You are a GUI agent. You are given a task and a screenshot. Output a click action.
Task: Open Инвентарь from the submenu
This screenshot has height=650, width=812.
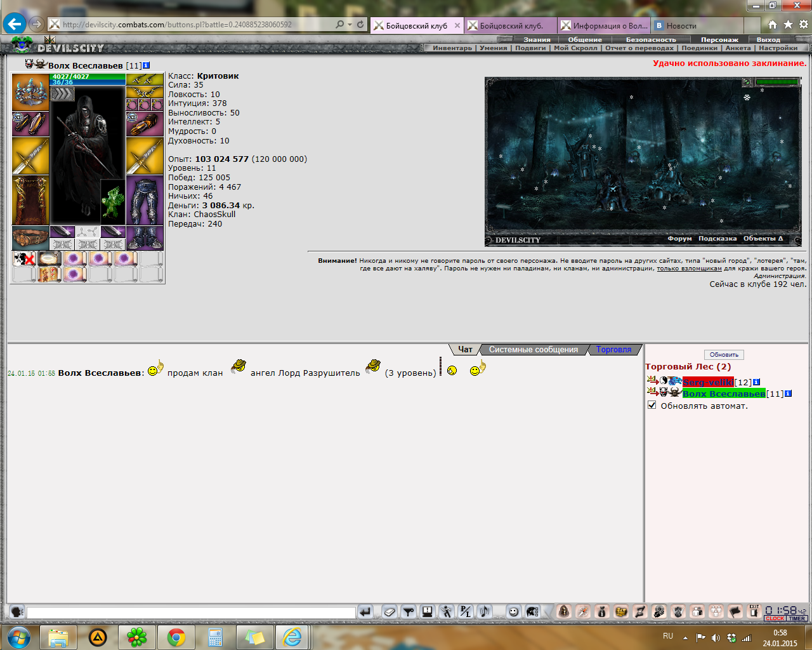(452, 48)
